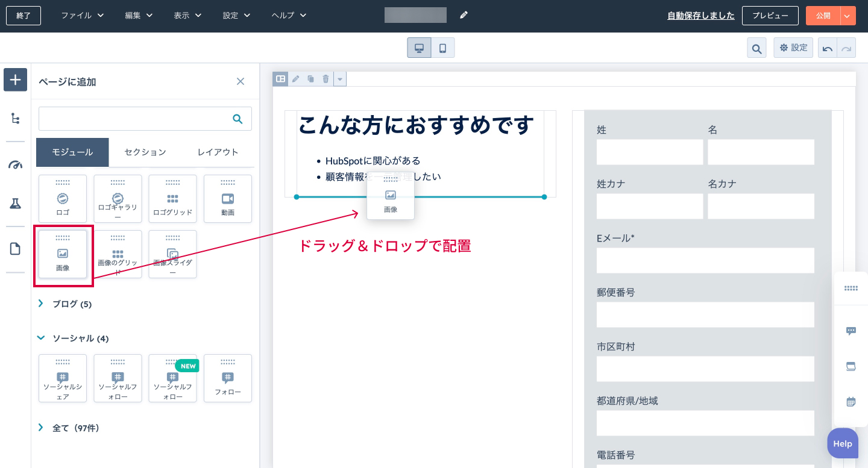This screenshot has height=468, width=868.
Task: Open the ファイル menu
Action: [83, 16]
